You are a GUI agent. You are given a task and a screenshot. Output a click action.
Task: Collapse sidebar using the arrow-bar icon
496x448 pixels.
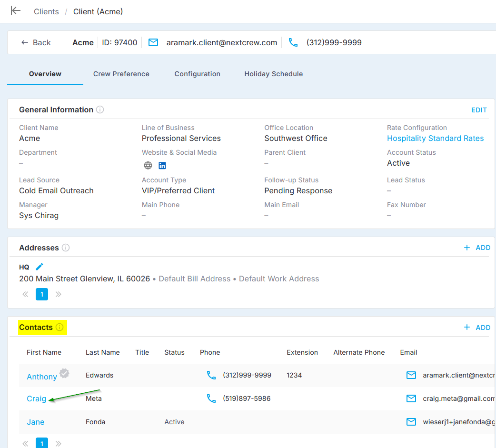16,11
